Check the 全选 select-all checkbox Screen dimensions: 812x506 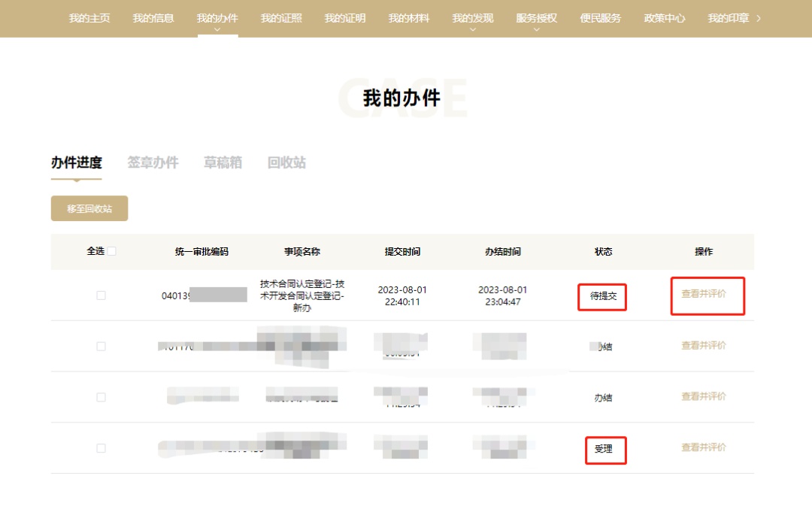pos(112,251)
